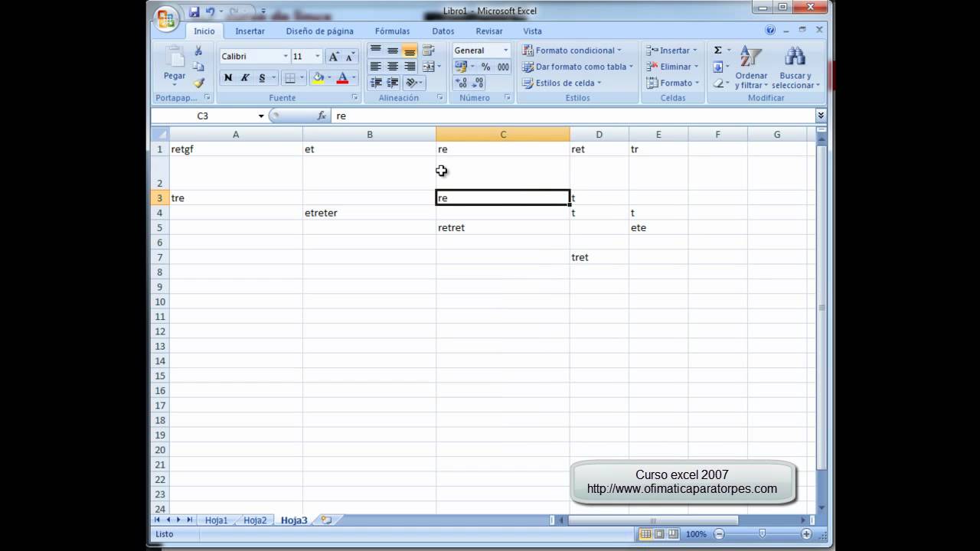Toggle bold with the N button
The image size is (980, 551).
coord(227,77)
